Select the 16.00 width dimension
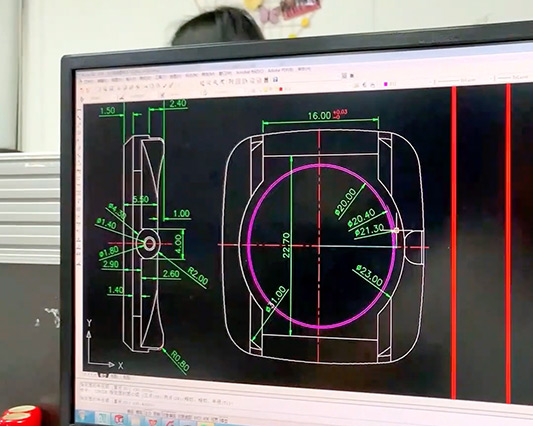Viewport: 533px width, 426px height. (x=319, y=116)
